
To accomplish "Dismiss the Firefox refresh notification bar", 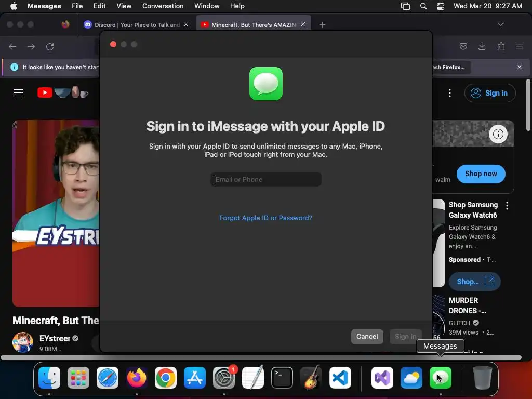I will pos(520,67).
